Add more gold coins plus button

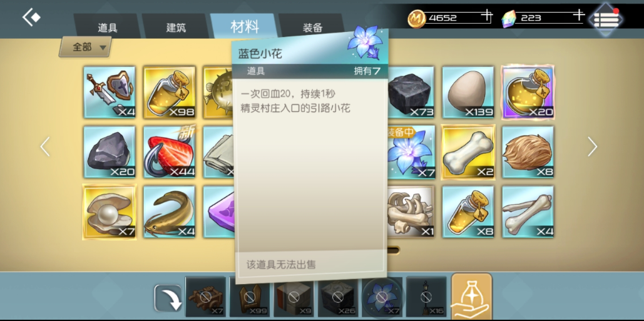click(x=487, y=16)
